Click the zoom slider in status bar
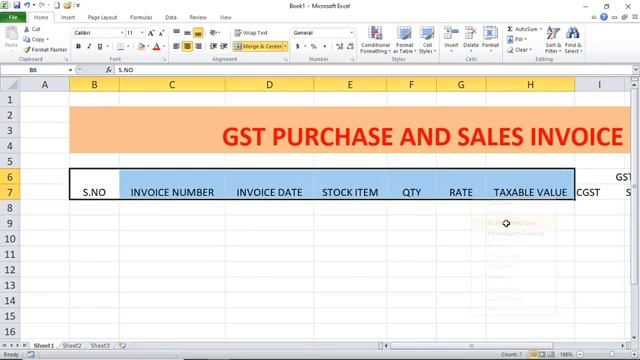 [x=612, y=355]
